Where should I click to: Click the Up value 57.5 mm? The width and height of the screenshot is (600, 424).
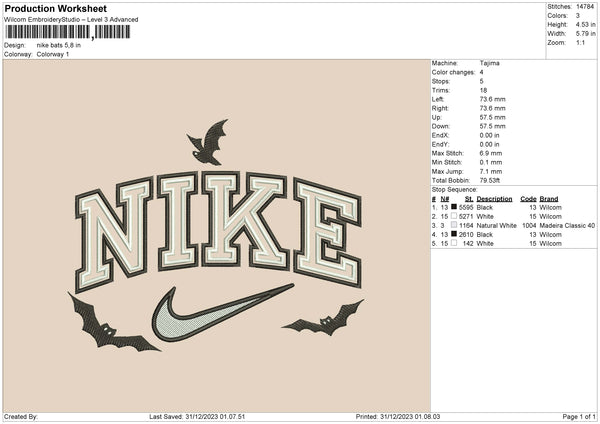point(492,117)
